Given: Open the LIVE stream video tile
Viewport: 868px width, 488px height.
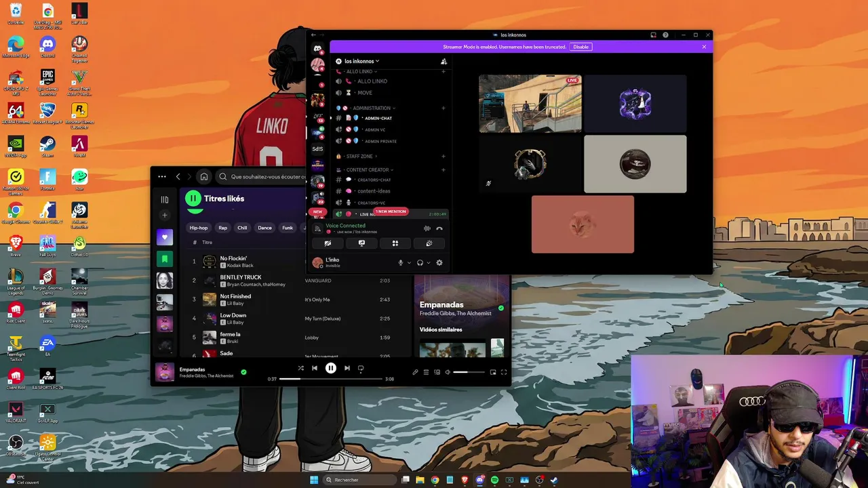Looking at the screenshot, I should (x=530, y=104).
